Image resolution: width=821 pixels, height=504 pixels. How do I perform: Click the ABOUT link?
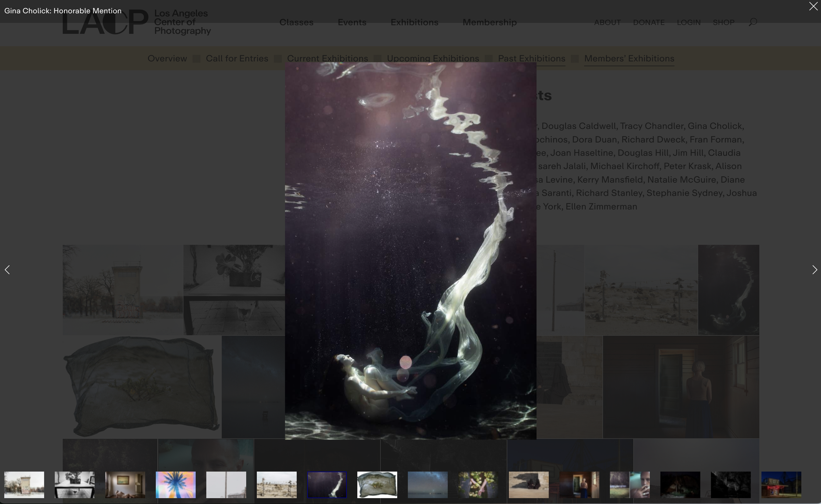(607, 22)
